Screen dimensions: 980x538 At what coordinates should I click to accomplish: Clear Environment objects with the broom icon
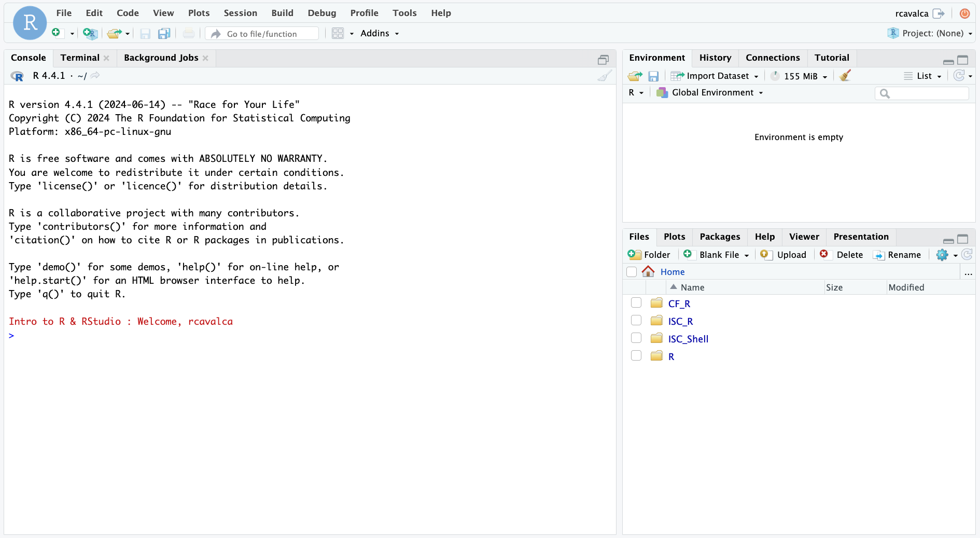coord(845,76)
